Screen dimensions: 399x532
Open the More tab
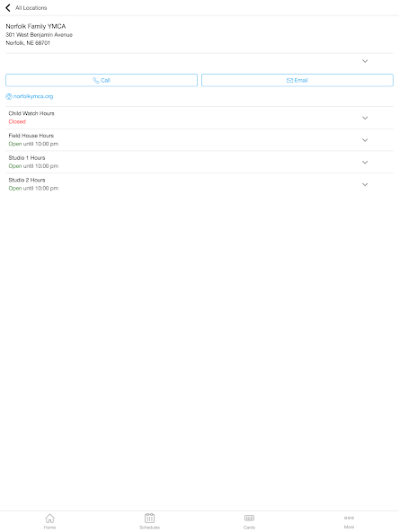(349, 521)
